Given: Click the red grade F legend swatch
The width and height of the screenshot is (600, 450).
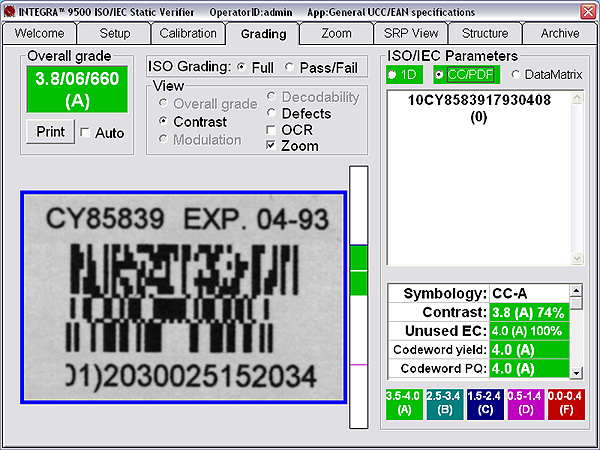Looking at the screenshot, I should coord(567,402).
